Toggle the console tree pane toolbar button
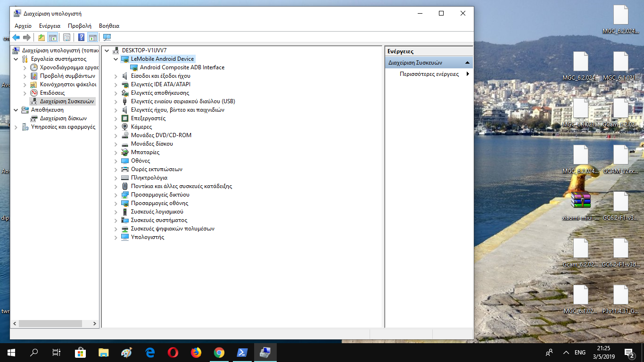The height and width of the screenshot is (362, 644). tap(53, 38)
